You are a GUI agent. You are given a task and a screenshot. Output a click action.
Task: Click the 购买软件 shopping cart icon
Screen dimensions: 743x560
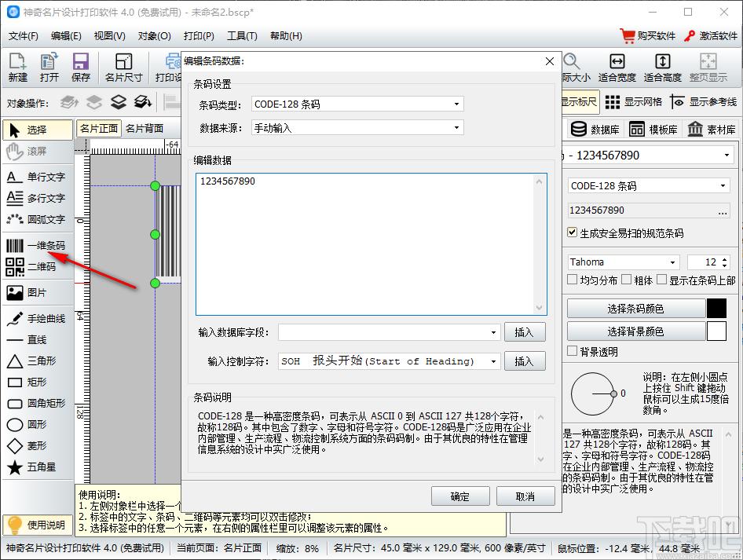coord(628,35)
